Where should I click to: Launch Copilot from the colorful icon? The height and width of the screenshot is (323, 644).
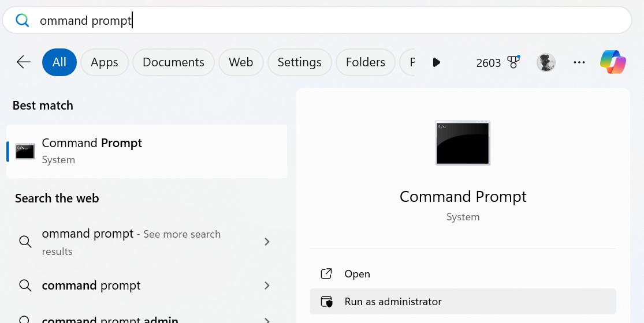(613, 62)
